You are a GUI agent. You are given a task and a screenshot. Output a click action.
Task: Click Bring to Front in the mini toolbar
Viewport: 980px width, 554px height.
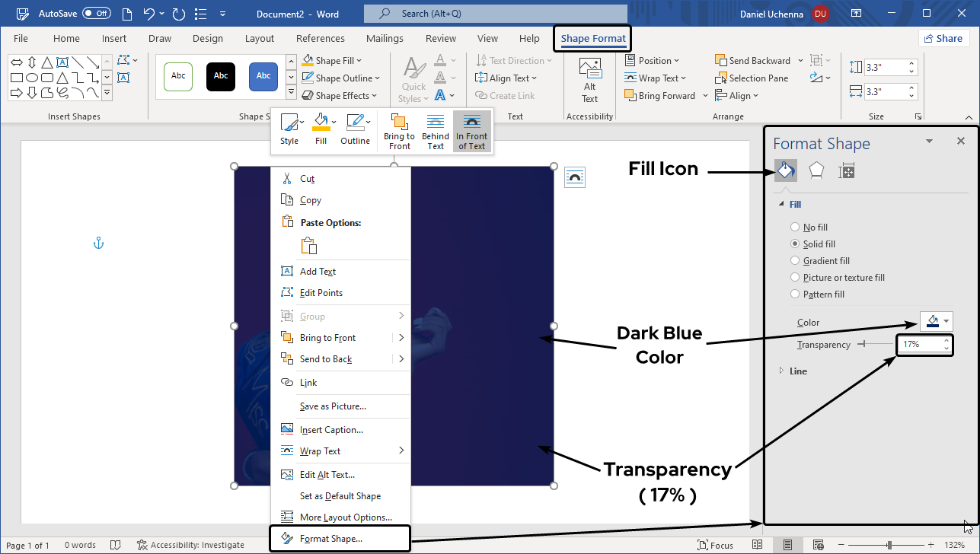(x=399, y=132)
